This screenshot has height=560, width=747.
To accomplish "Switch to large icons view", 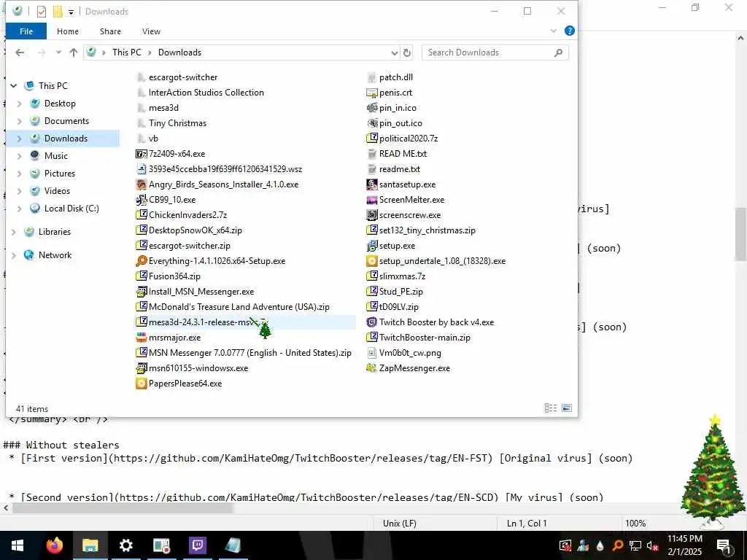I will click(566, 408).
